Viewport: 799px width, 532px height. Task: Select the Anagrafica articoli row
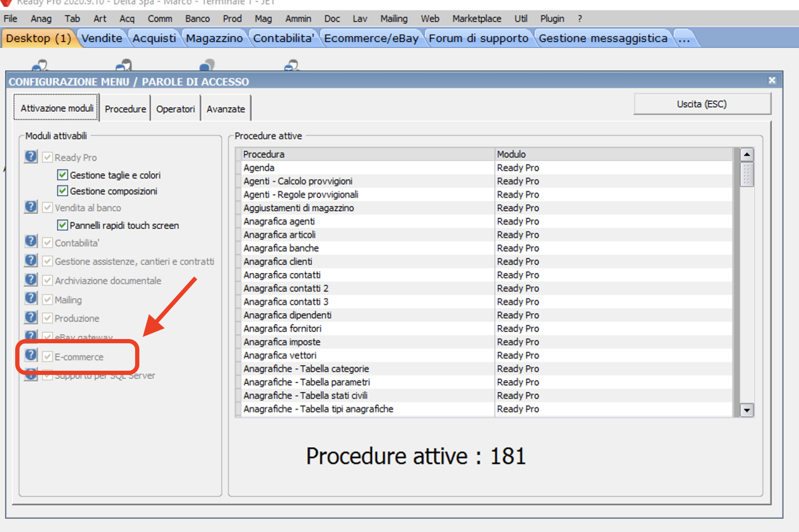click(x=487, y=235)
